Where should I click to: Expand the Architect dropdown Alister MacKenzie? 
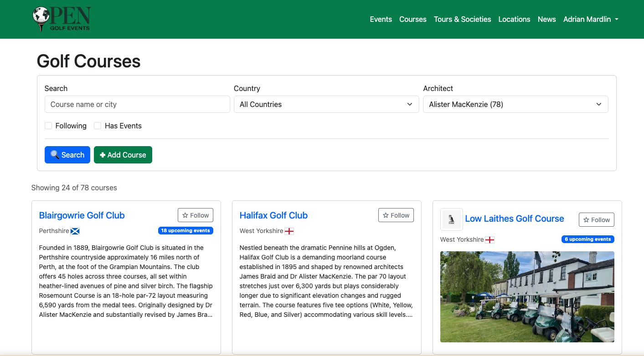coord(515,104)
